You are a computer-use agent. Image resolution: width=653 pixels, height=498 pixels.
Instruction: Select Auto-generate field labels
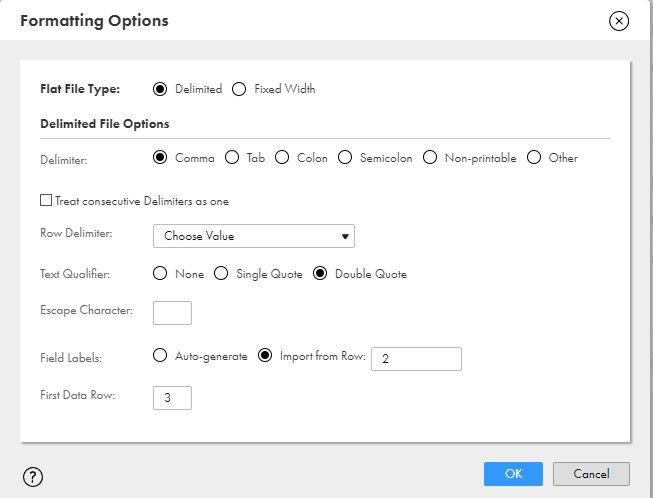[x=160, y=356]
